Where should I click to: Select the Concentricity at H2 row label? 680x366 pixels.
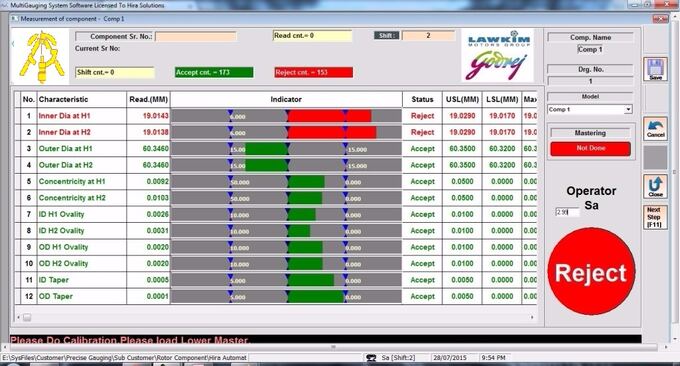[72, 198]
